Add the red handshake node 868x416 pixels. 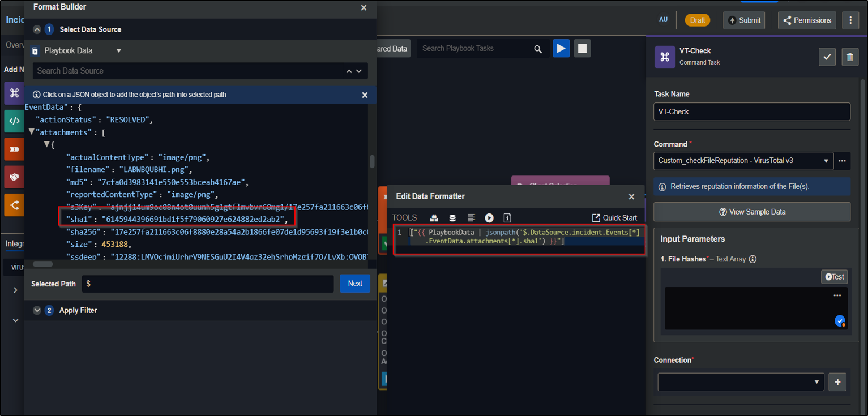[x=14, y=177]
